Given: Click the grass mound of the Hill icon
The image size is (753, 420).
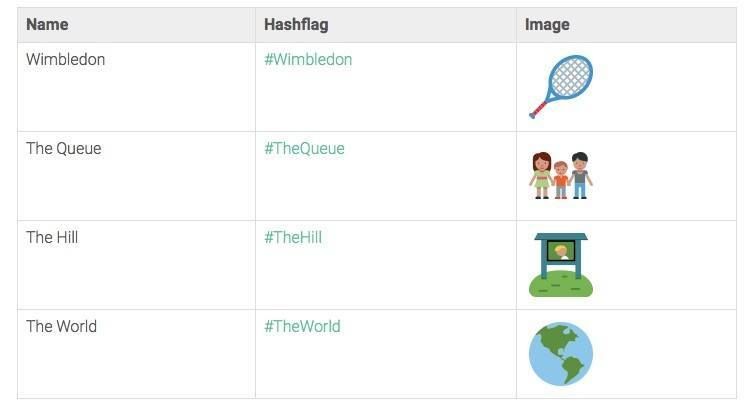Looking at the screenshot, I should click(561, 284).
